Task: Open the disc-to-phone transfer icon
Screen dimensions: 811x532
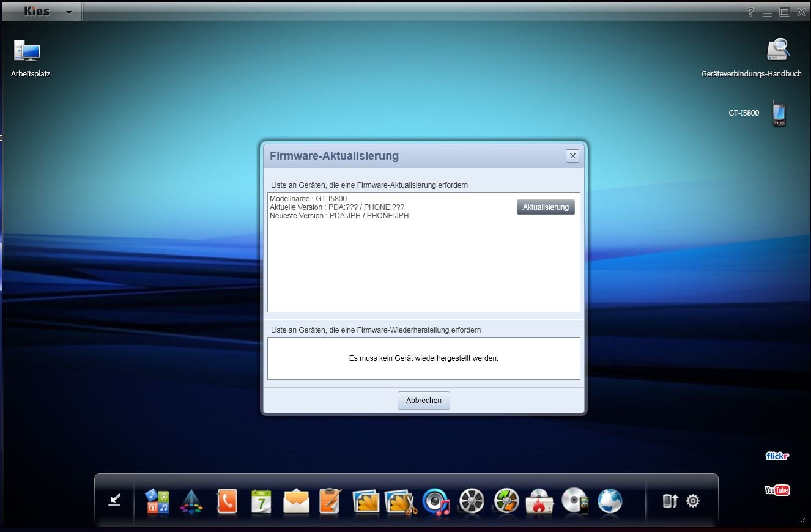Action: tap(575, 501)
